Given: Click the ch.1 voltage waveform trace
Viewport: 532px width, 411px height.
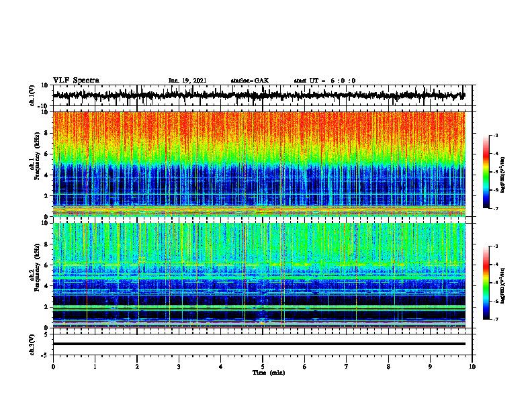Looking at the screenshot, I should point(259,95).
